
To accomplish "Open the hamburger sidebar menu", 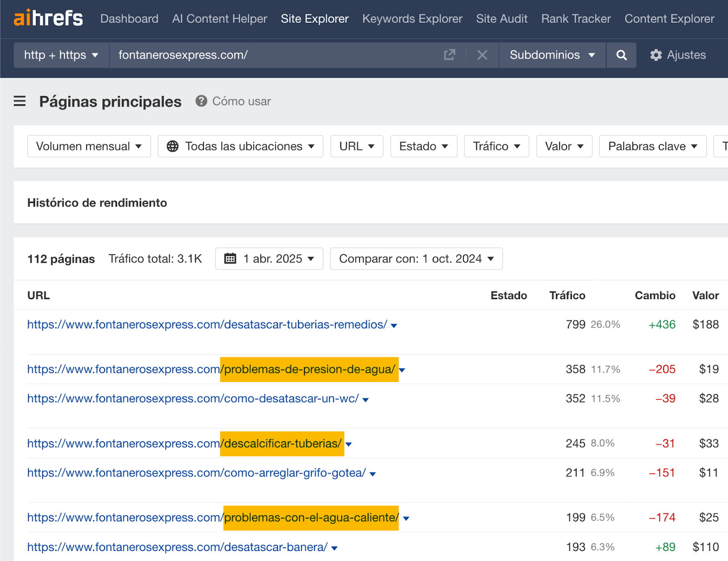I will [x=20, y=101].
